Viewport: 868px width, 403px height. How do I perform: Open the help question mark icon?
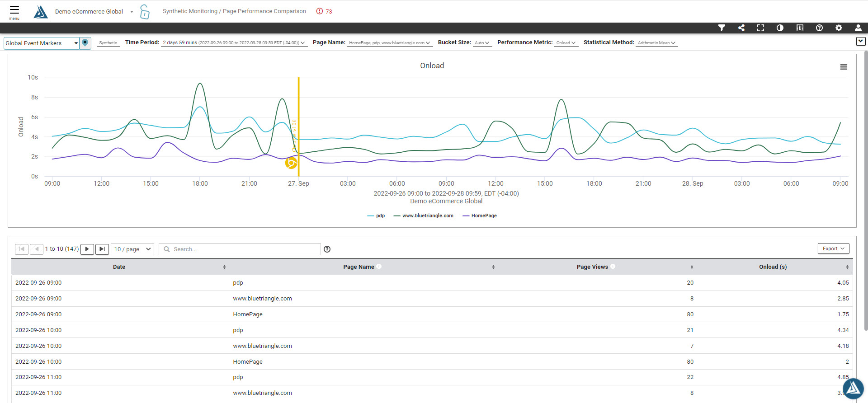click(819, 28)
